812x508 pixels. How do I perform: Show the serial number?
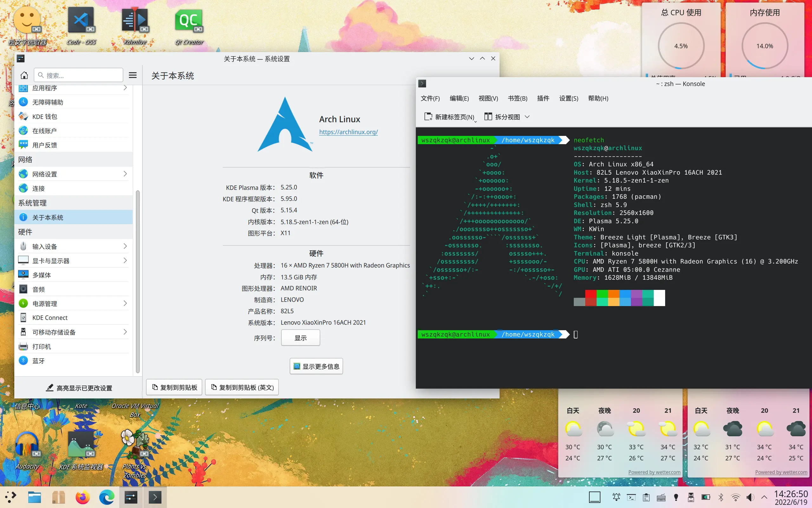[x=300, y=338]
